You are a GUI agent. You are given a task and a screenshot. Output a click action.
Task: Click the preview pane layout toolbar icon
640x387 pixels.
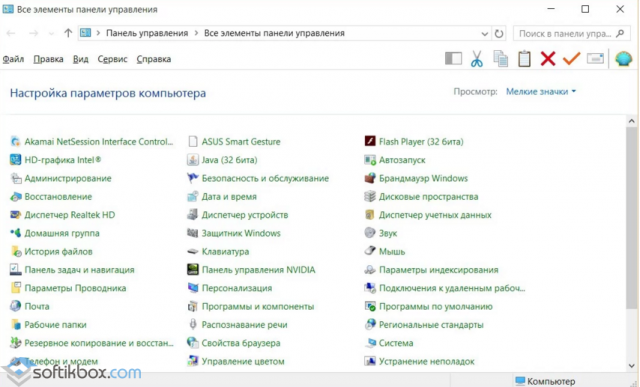coord(453,59)
